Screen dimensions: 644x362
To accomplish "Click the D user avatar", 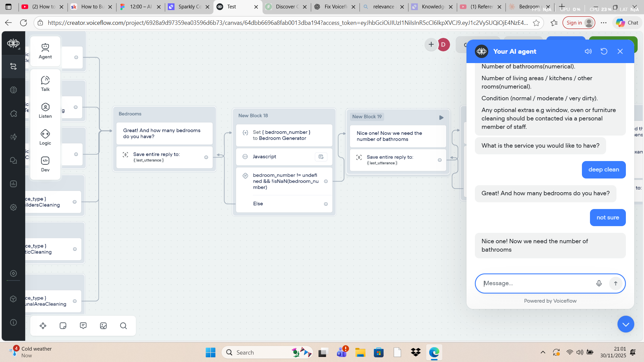I will (443, 45).
